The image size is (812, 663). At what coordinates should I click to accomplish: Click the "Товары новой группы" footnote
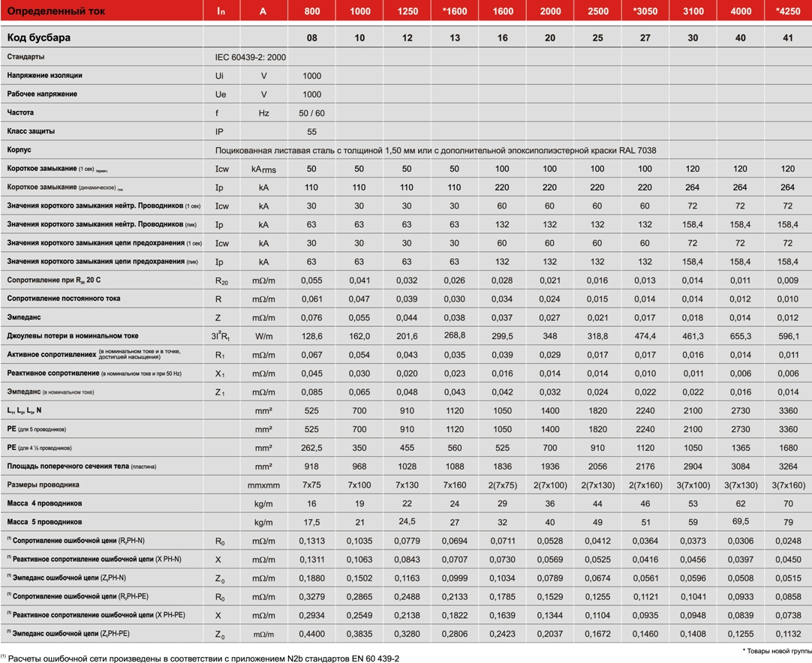tap(777, 651)
